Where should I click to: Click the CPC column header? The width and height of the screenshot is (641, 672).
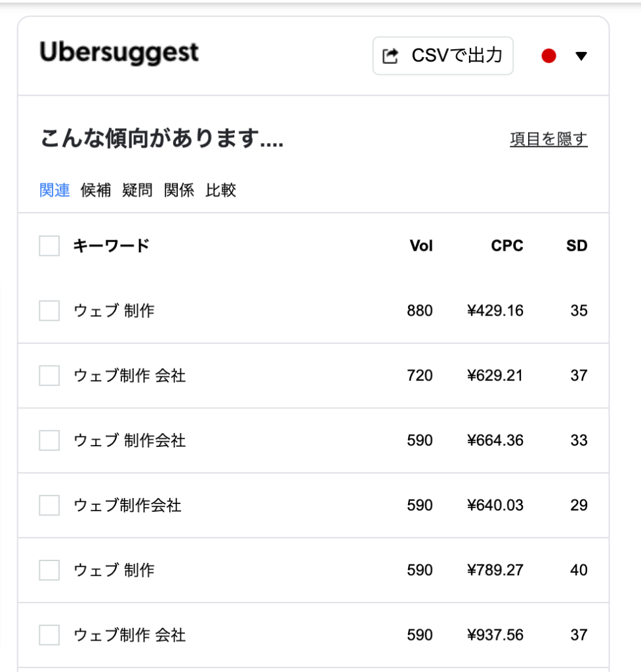click(507, 246)
